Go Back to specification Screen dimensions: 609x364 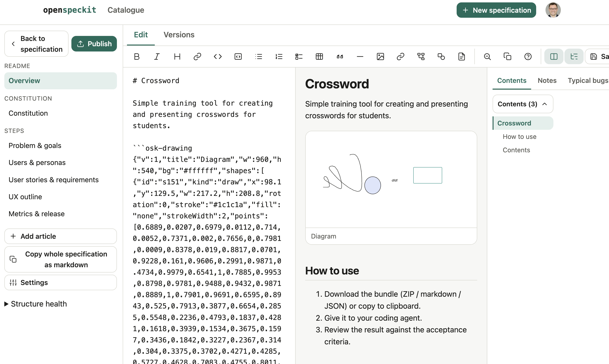(36, 44)
